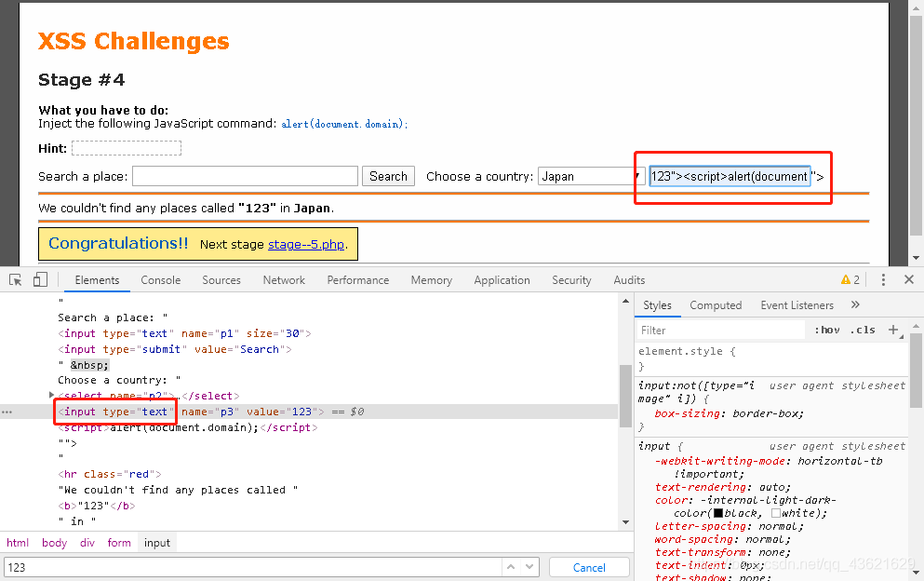Switch to the Elements tab
Screen dimensions: 924x581
click(97, 280)
